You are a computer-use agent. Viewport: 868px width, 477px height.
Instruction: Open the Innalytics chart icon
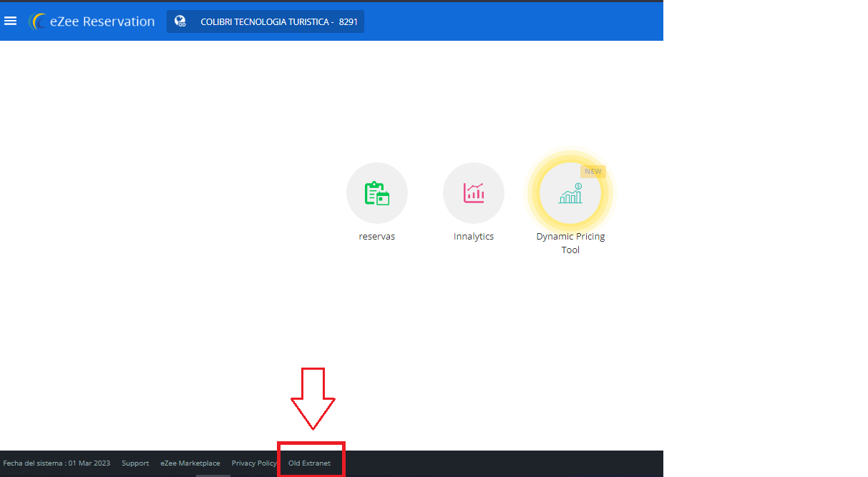pos(474,193)
